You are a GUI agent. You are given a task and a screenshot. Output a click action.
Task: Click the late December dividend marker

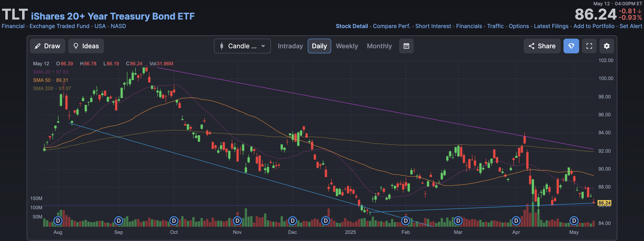[325, 221]
